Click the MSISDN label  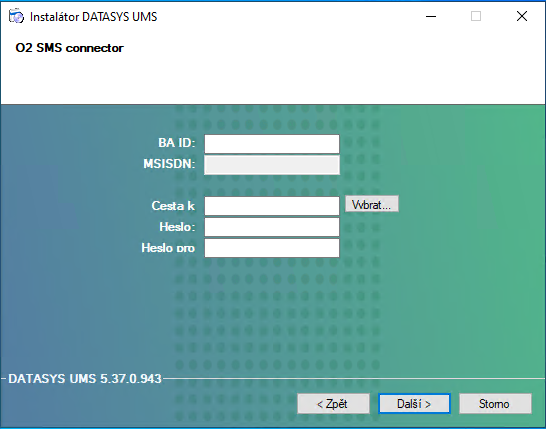(169, 164)
